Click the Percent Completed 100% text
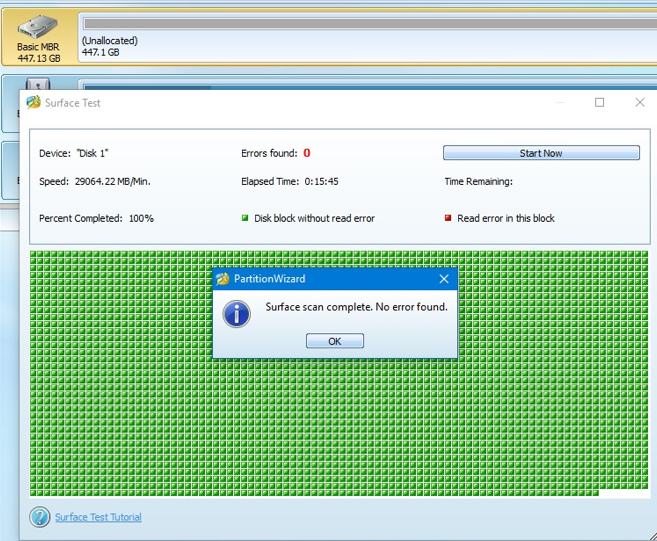This screenshot has width=657, height=541. [x=96, y=218]
